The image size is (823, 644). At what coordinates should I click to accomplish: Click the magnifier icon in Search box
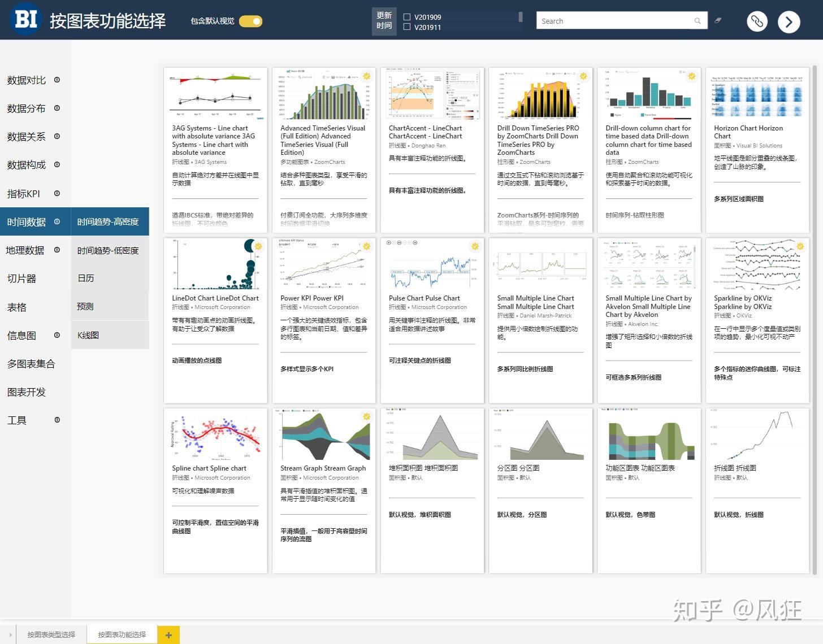pos(698,21)
